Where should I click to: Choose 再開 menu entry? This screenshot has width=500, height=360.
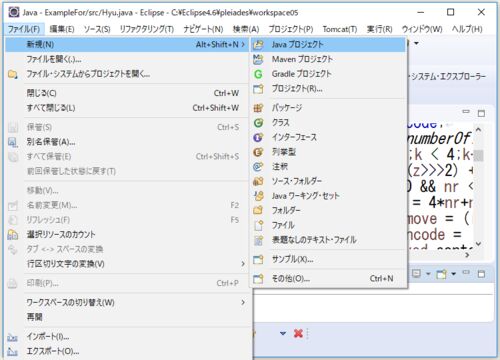[35, 317]
